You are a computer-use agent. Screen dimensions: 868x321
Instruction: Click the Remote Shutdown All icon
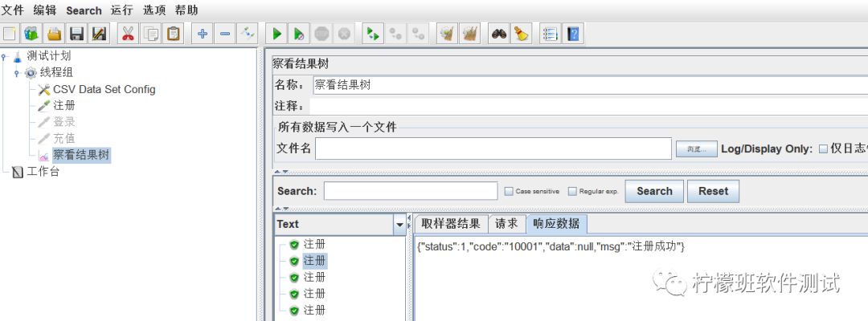[418, 35]
